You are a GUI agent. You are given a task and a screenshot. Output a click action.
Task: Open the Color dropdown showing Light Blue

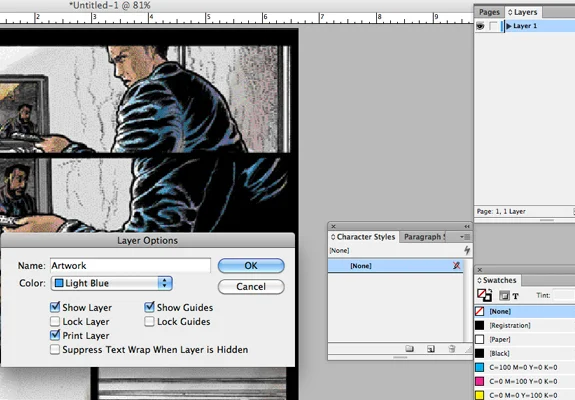[111, 283]
